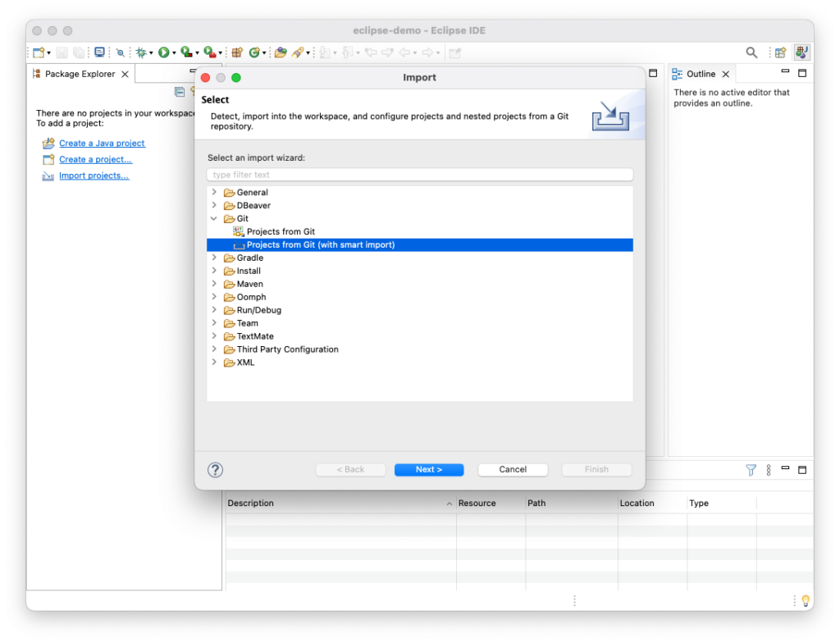The image size is (840, 643).
Task: Click the light bulb tip icon in status bar
Action: coord(806,600)
